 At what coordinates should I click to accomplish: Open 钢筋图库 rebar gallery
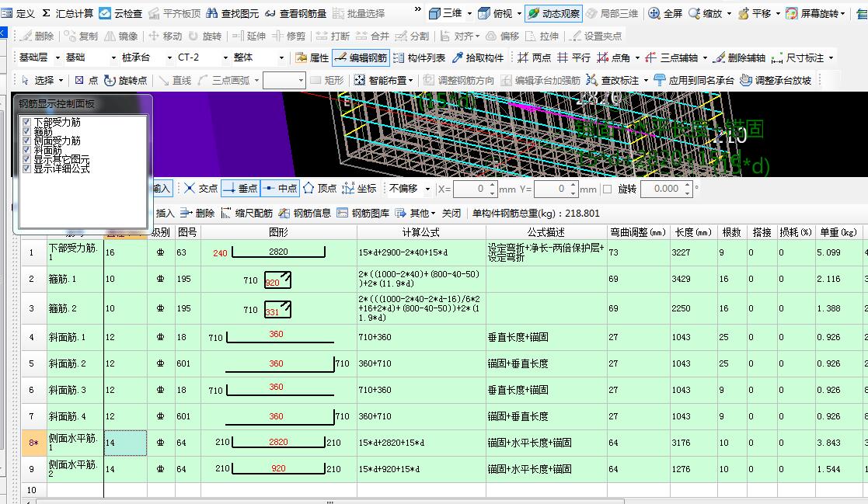[363, 213]
